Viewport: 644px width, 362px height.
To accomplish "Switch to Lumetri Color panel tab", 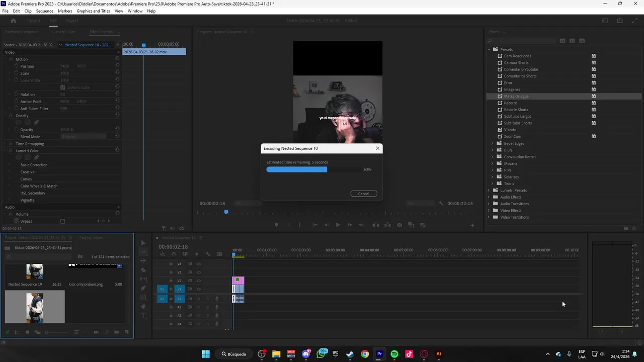I will (x=63, y=32).
